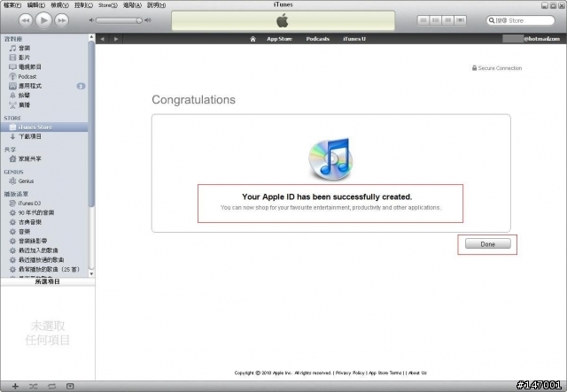Toggle the artwork viewer button
Screen dimensions: 567x392
pyautogui.click(x=70, y=386)
